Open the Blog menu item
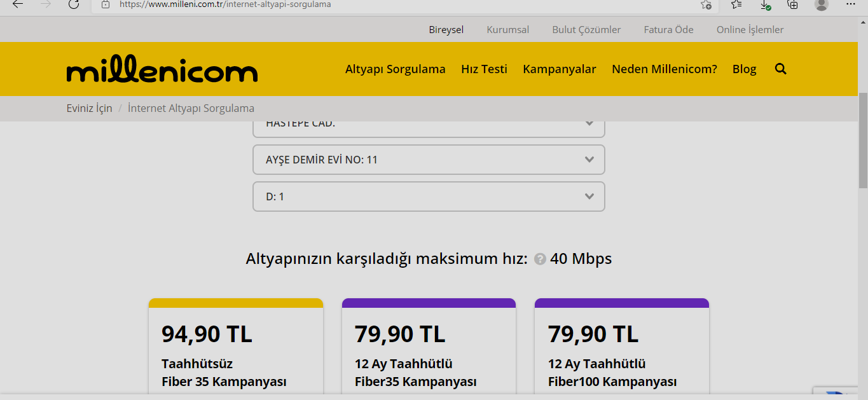The image size is (868, 400). tap(745, 69)
